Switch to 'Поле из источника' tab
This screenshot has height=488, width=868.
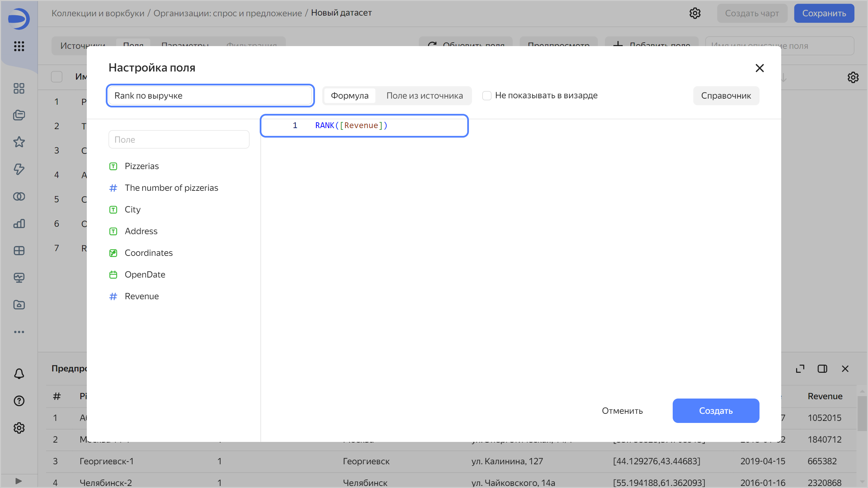point(425,96)
